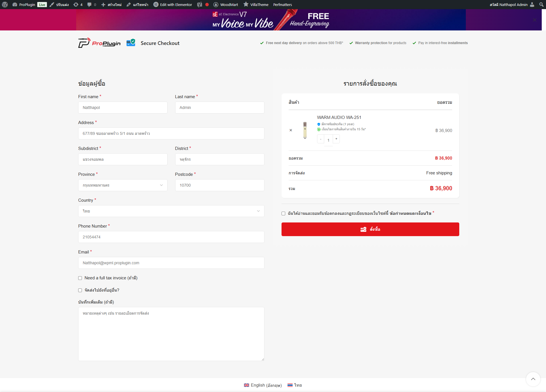
Task: Click the Phone Number field
Action: pyautogui.click(x=171, y=237)
